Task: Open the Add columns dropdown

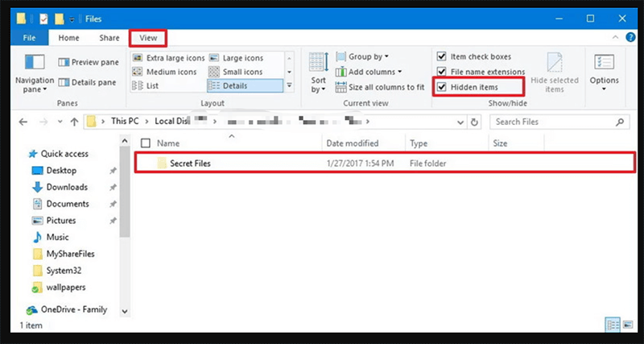Action: click(372, 72)
